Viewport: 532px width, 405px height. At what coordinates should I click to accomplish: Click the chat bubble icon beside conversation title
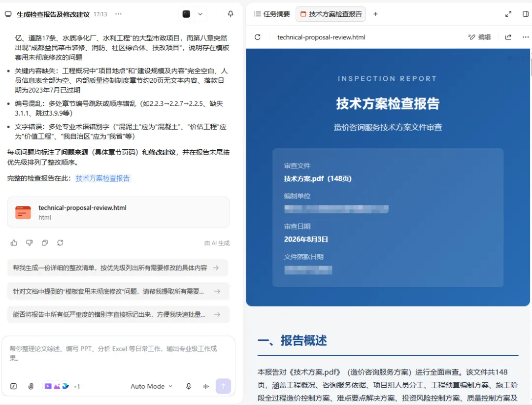8,14
